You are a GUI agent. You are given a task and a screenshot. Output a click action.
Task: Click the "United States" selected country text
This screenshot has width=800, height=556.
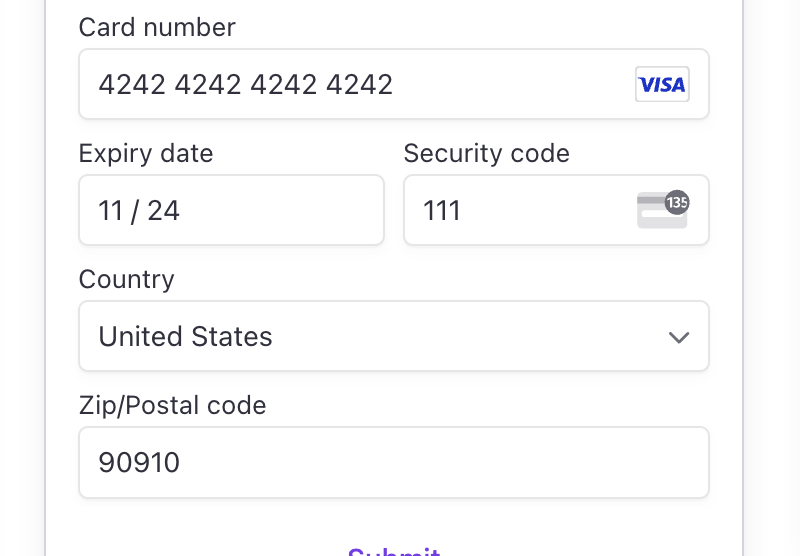185,336
